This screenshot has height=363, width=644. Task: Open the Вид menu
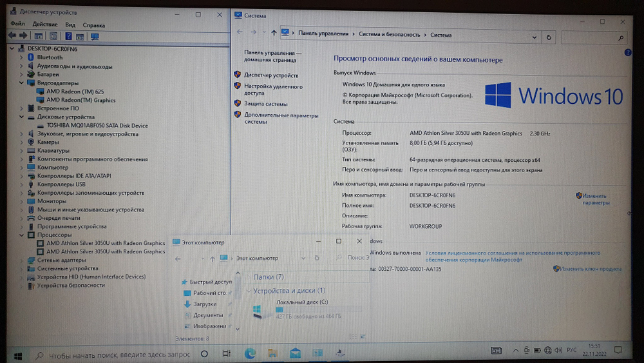(70, 25)
